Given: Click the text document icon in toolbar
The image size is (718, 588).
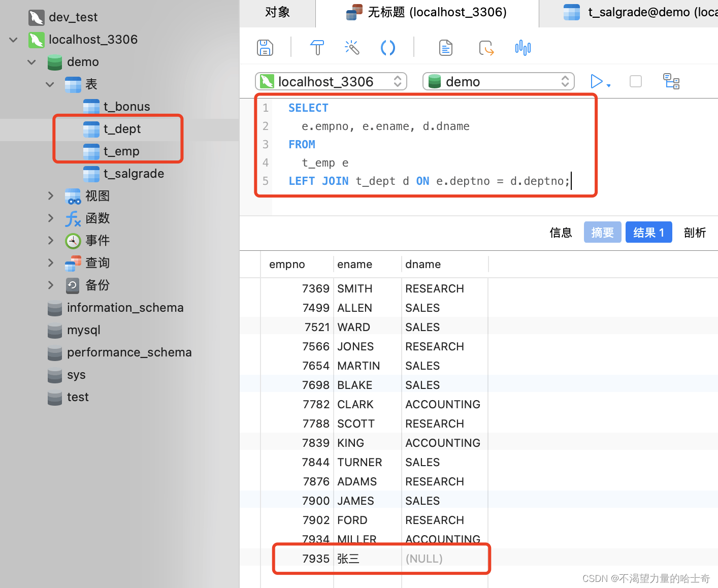Looking at the screenshot, I should [x=445, y=48].
